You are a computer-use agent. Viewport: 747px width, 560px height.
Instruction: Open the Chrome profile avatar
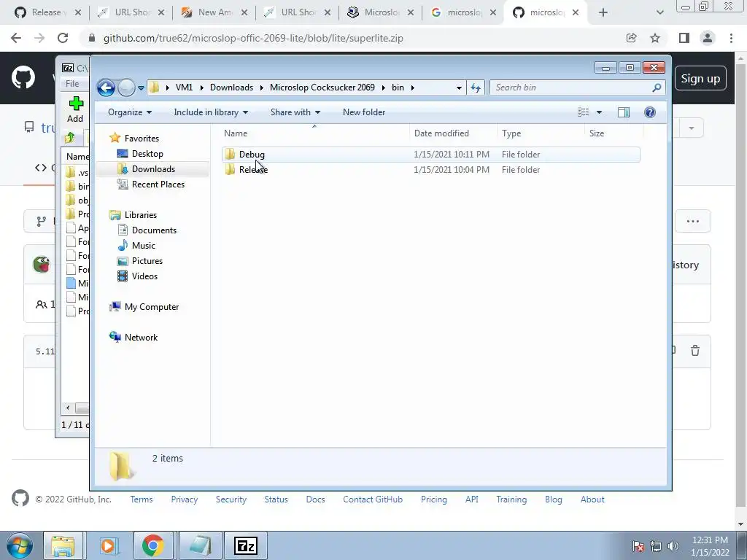[x=708, y=38]
